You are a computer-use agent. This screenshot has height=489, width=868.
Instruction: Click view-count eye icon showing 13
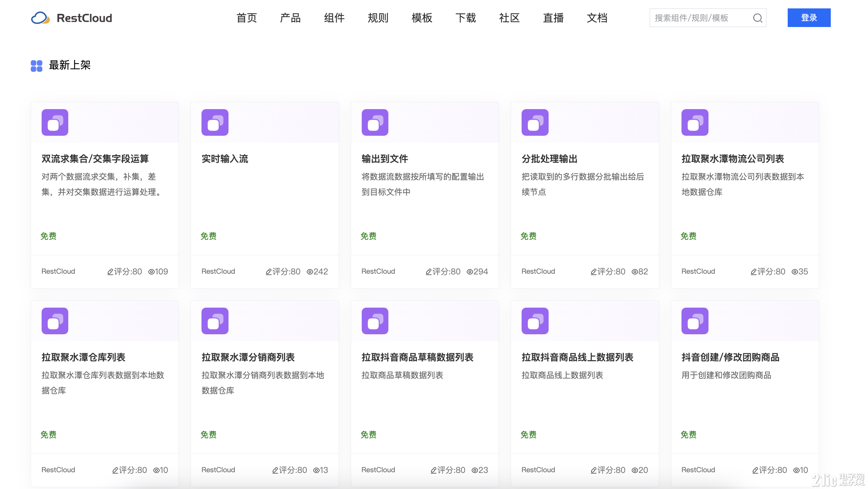coord(316,470)
